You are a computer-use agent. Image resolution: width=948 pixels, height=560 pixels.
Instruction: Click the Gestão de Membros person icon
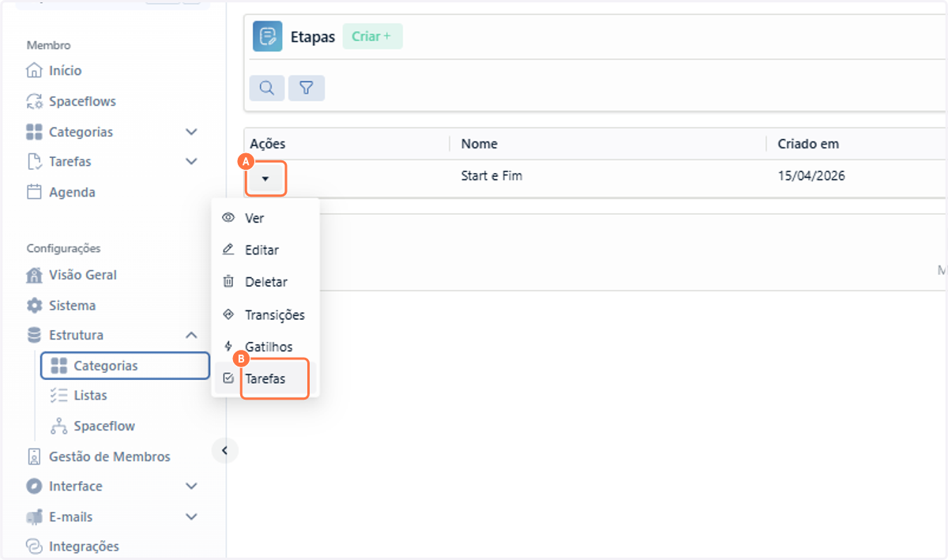coord(34,457)
